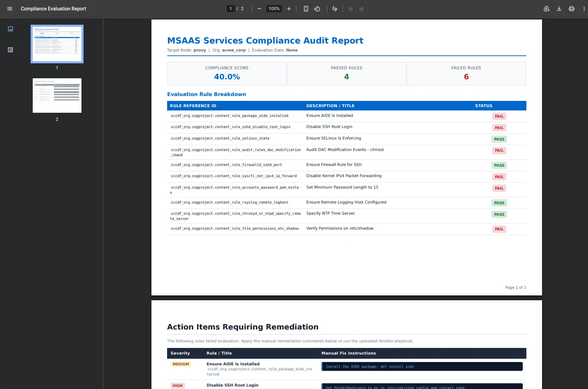The width and height of the screenshot is (588, 389).
Task: Click the page number input field
Action: point(230,9)
